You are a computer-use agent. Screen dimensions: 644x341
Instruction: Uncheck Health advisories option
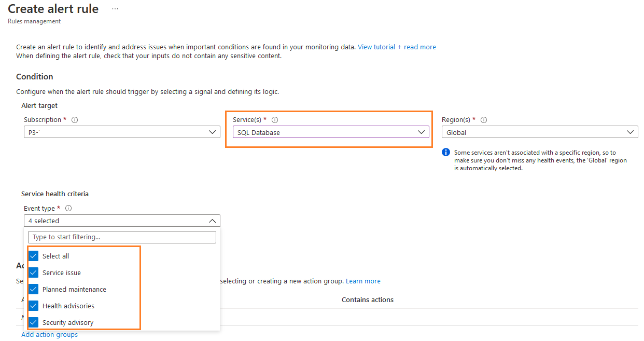[x=34, y=306]
